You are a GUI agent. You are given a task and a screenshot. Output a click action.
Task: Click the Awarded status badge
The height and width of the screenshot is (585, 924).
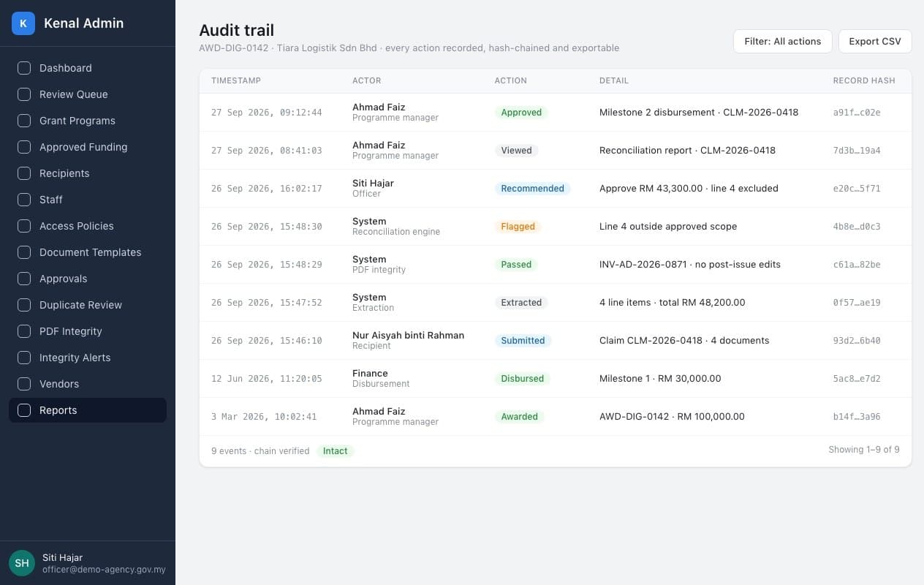(519, 417)
